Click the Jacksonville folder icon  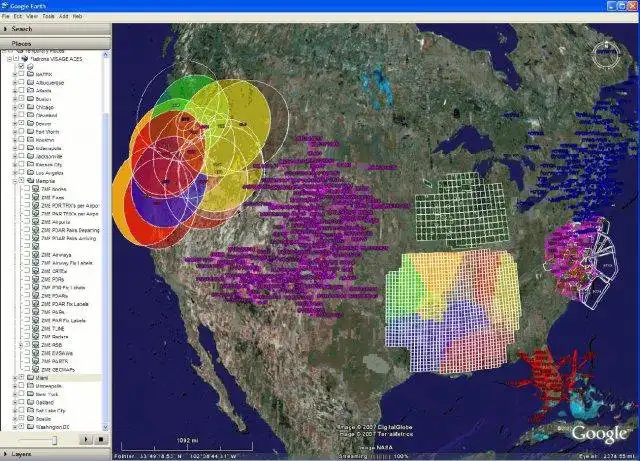tap(31, 156)
